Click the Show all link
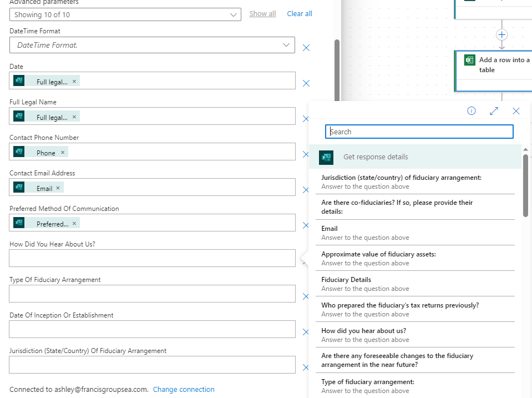The width and height of the screenshot is (532, 398). pos(262,13)
